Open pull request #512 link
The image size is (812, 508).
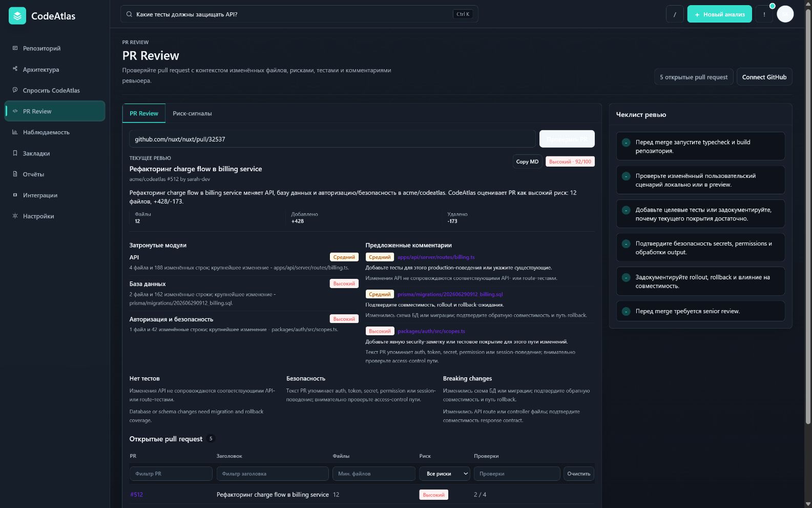pos(136,495)
